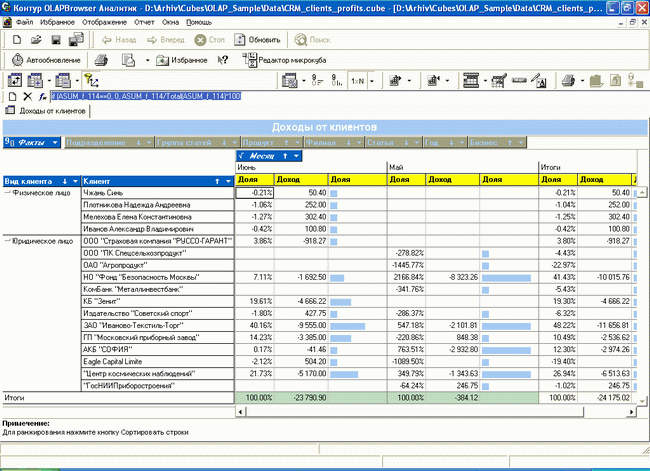650x471 pixels.
Task: Click the vertical scrollbar down arrow
Action: 642,401
